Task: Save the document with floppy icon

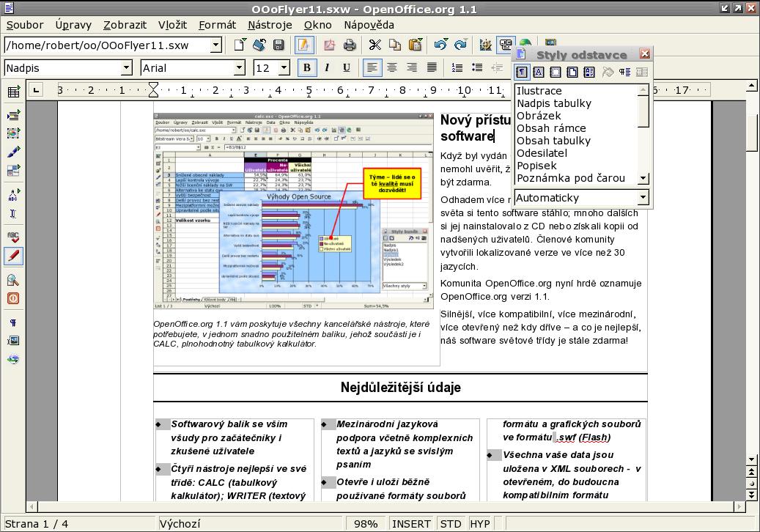Action: coord(278,45)
